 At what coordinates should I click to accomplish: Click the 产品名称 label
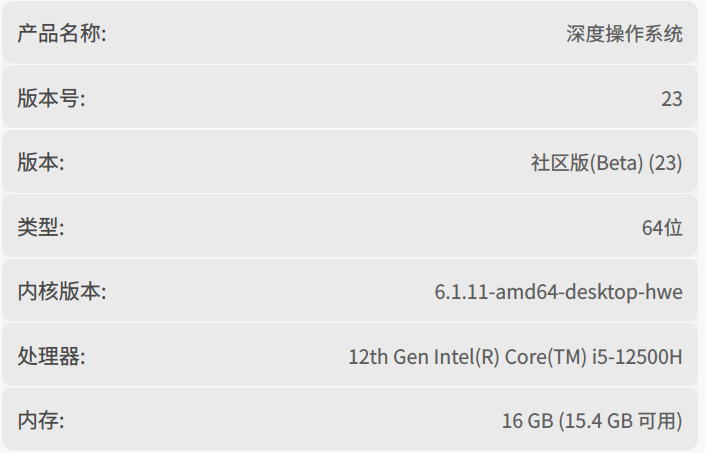click(x=62, y=33)
